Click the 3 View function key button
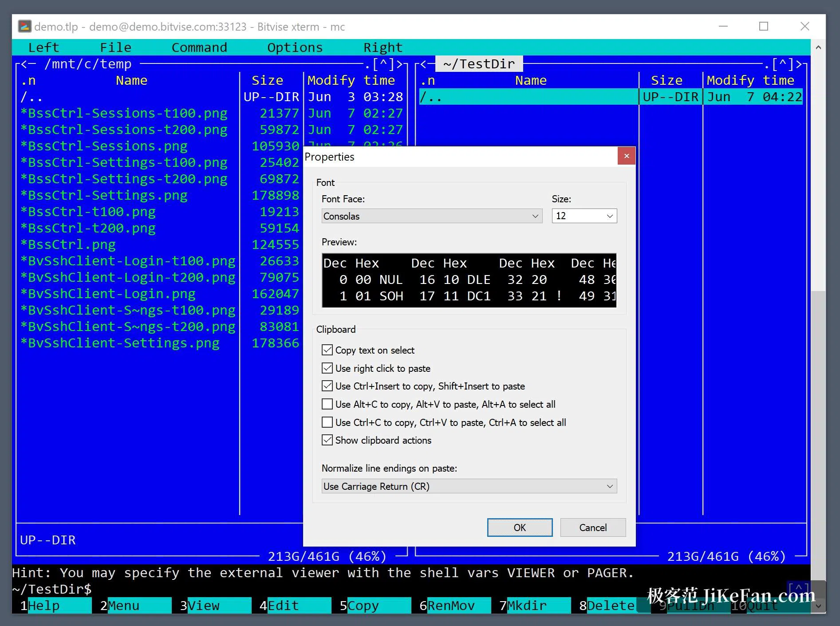This screenshot has width=840, height=626. [x=215, y=606]
